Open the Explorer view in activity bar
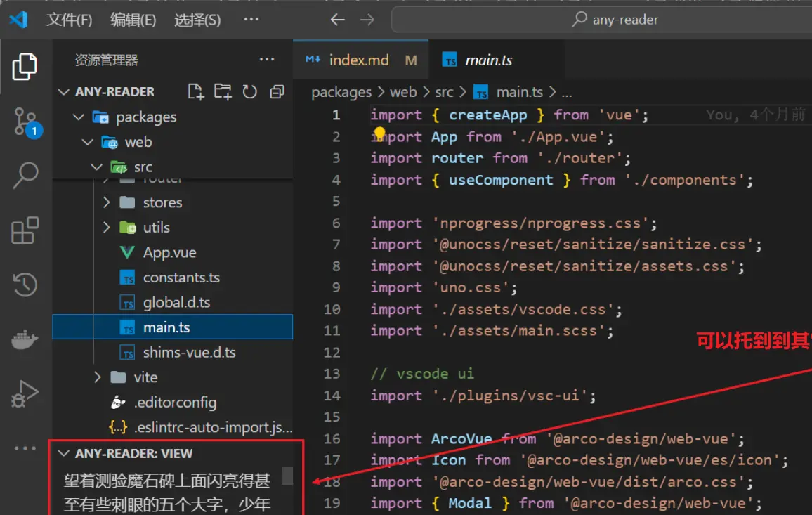Image resolution: width=812 pixels, height=515 pixels. tap(25, 67)
